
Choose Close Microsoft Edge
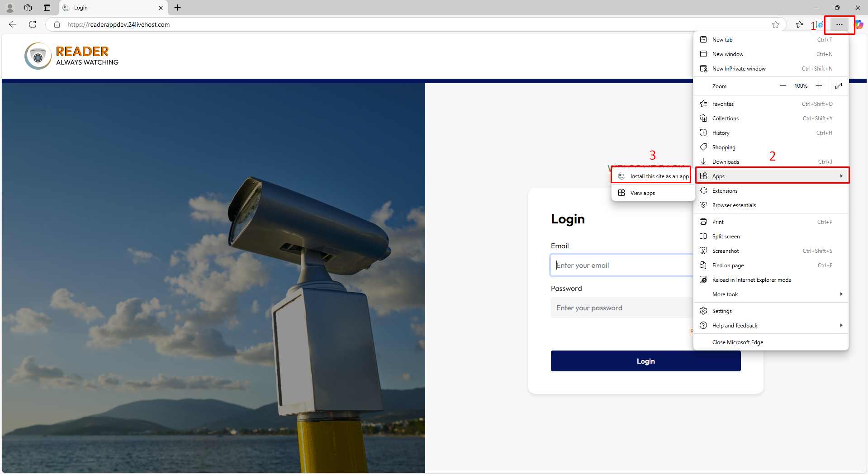point(771,342)
